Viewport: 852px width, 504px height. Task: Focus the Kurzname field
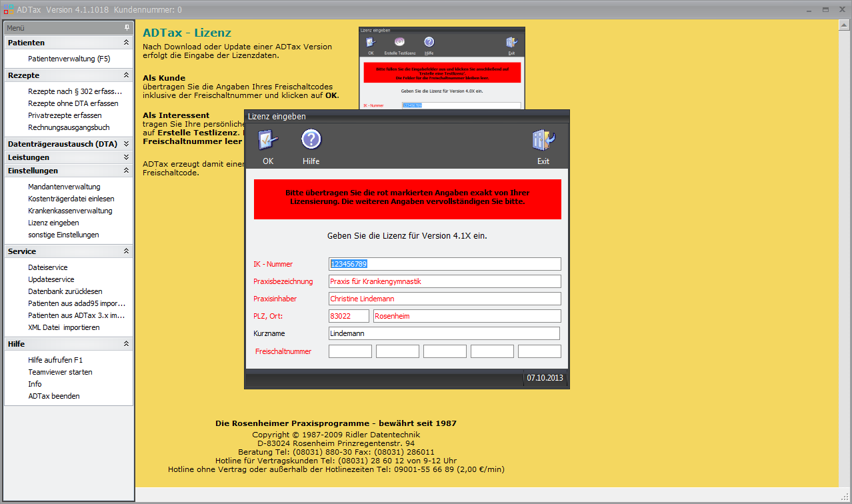(x=445, y=333)
